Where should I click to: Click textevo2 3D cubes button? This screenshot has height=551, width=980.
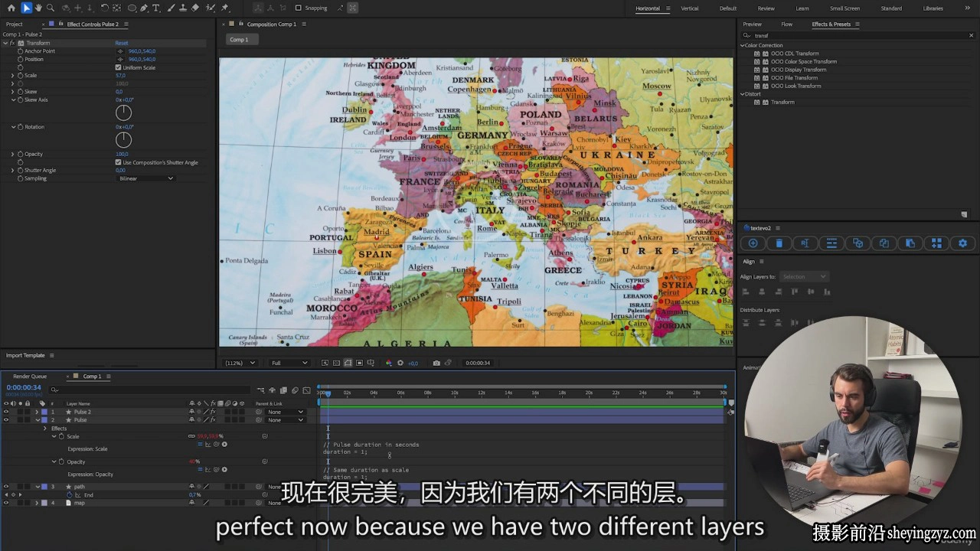pyautogui.click(x=857, y=243)
